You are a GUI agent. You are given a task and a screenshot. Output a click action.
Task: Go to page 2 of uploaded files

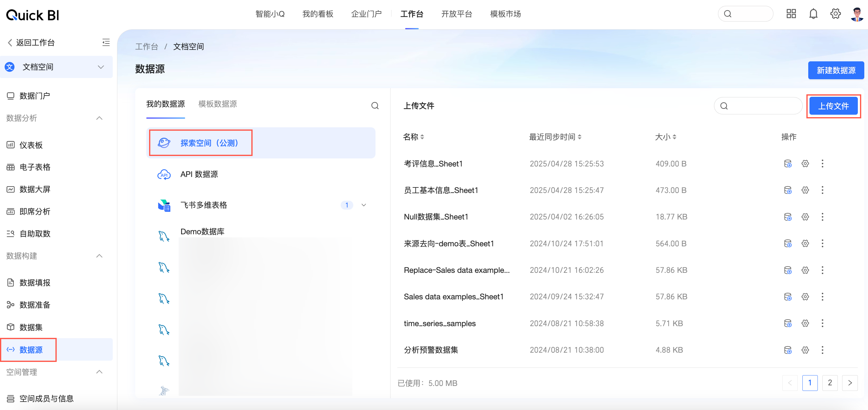[x=829, y=383]
